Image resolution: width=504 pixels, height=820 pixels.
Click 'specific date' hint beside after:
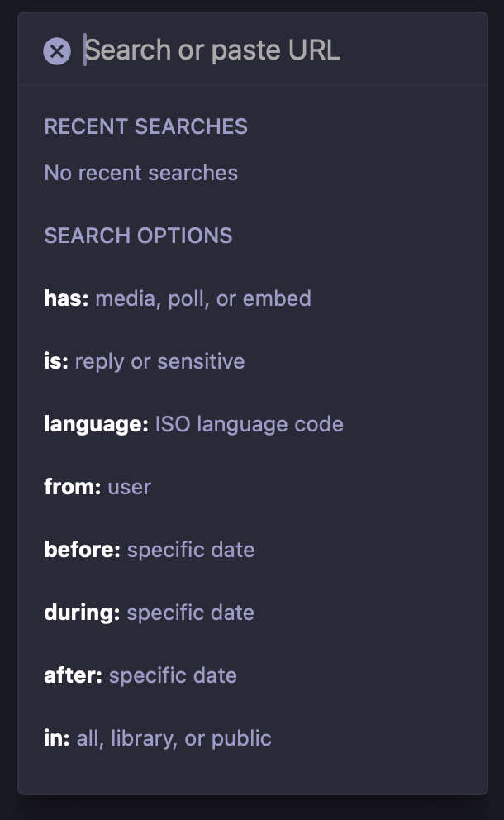pos(173,675)
